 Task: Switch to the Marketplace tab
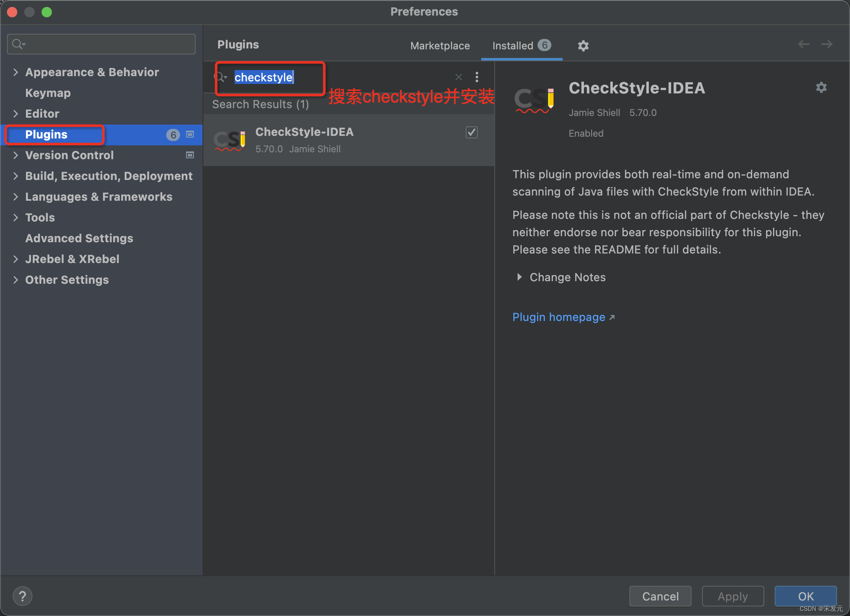pos(440,45)
